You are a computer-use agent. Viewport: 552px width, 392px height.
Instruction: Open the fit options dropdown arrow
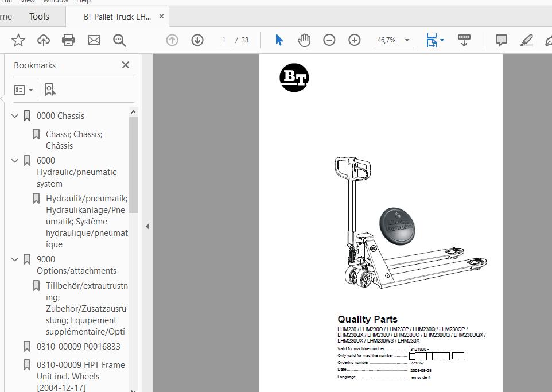pos(442,40)
